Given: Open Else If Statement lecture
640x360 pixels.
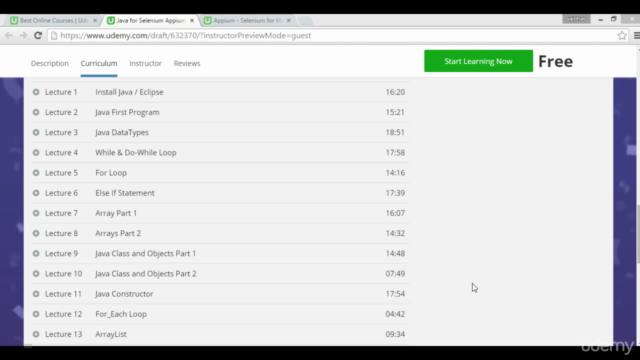Looking at the screenshot, I should click(125, 193).
